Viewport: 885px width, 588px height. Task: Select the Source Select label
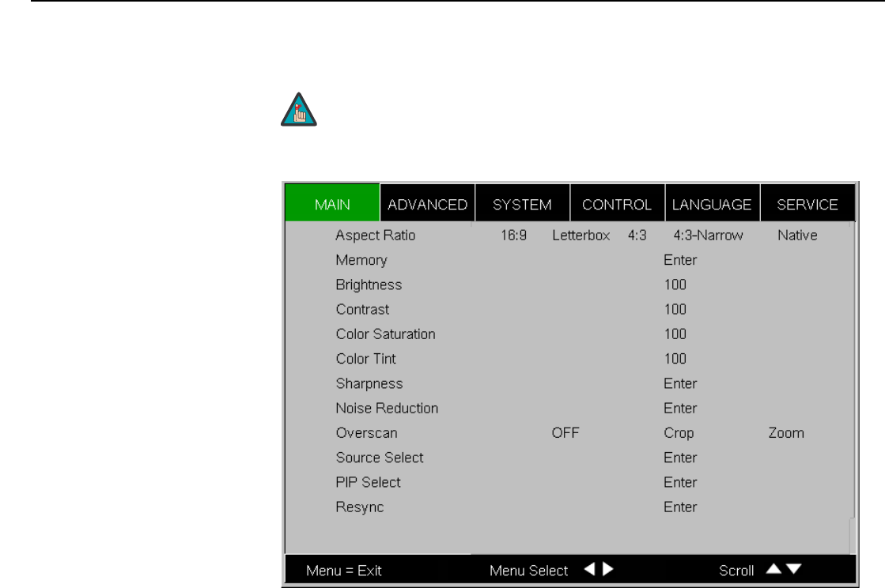(x=380, y=458)
